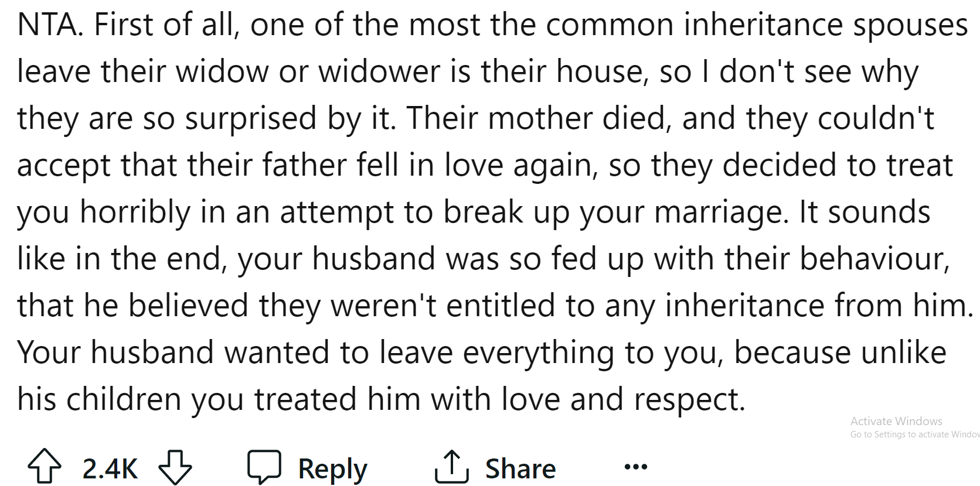This screenshot has width=980, height=486.
Task: Downvote the comment with the down arrow
Action: 175,467
